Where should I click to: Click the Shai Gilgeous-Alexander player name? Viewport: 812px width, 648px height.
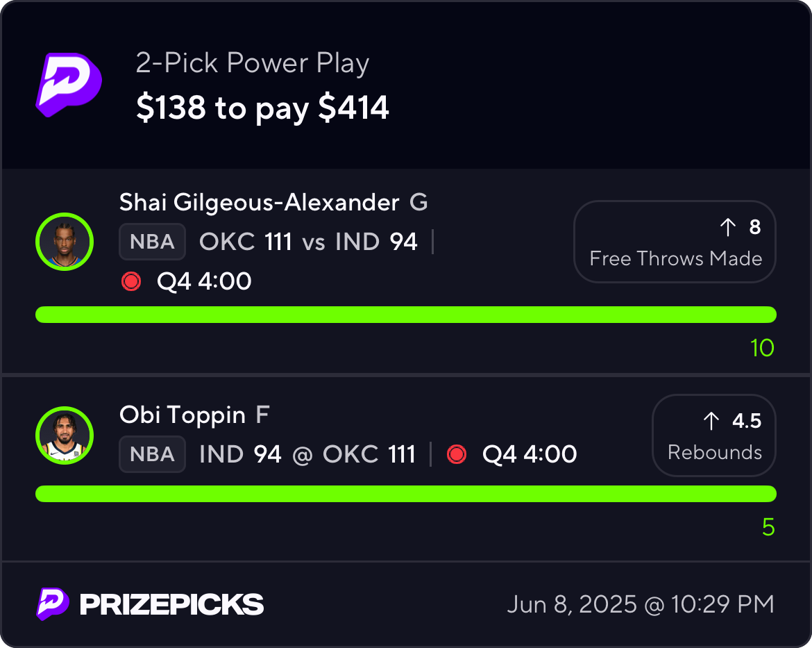point(260,203)
